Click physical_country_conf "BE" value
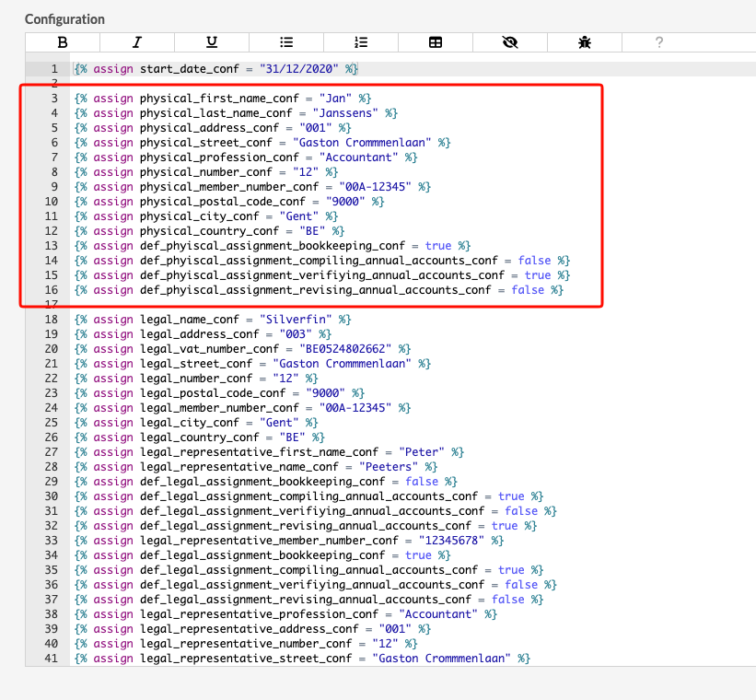The width and height of the screenshot is (756, 700). click(x=312, y=230)
